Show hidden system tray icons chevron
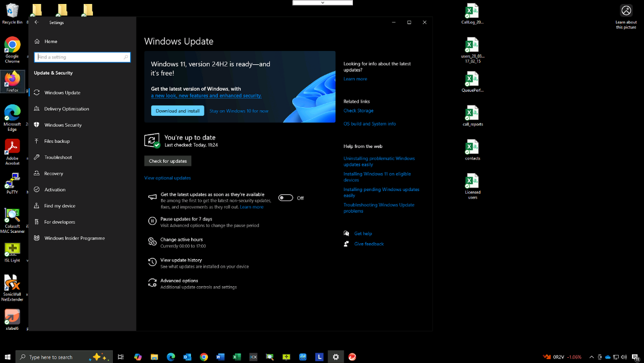The width and height of the screenshot is (644, 363). 591,357
